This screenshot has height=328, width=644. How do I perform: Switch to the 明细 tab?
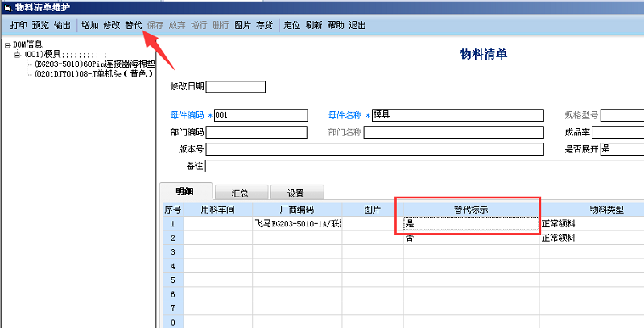point(186,192)
